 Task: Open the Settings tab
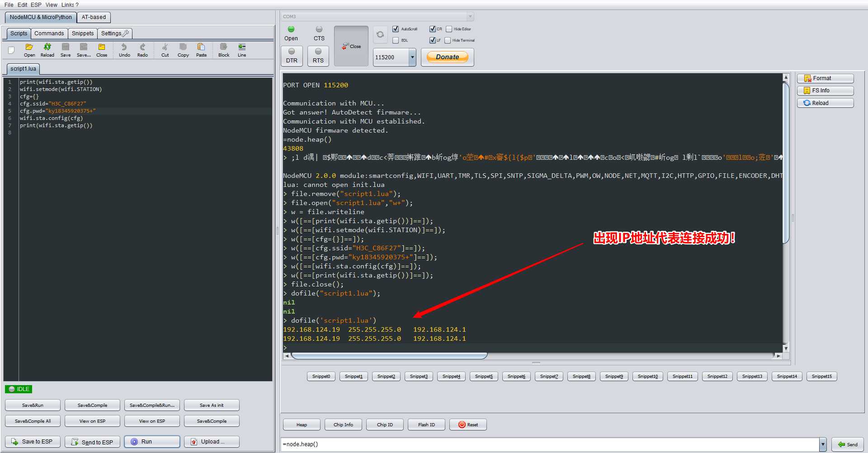pos(115,33)
